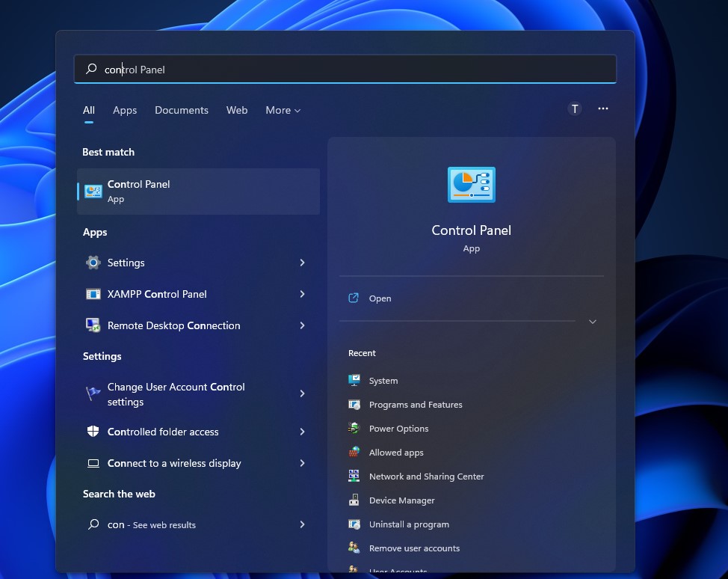The height and width of the screenshot is (579, 728).
Task: Expand Change User Account Control chevron
Action: pyautogui.click(x=302, y=393)
